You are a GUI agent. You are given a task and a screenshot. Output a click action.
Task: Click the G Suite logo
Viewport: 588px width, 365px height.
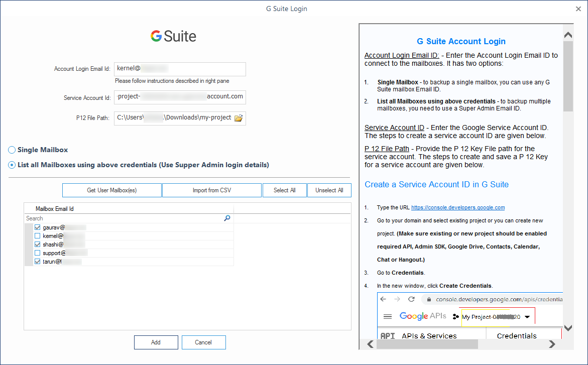173,36
